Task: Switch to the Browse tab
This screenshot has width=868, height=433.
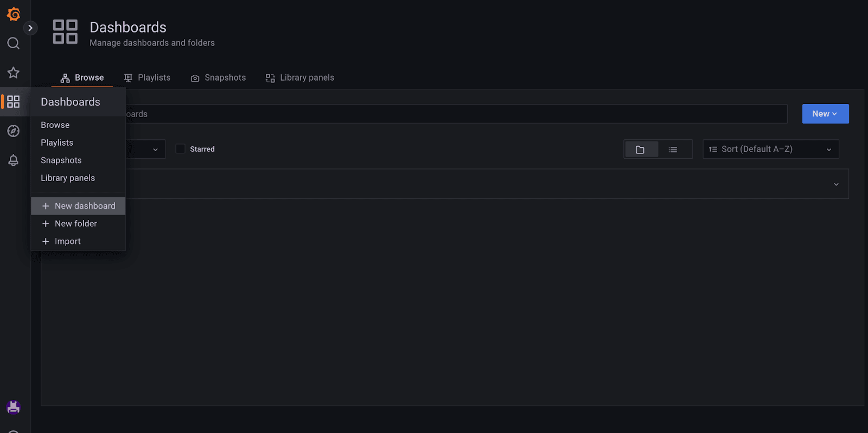Action: (x=82, y=77)
